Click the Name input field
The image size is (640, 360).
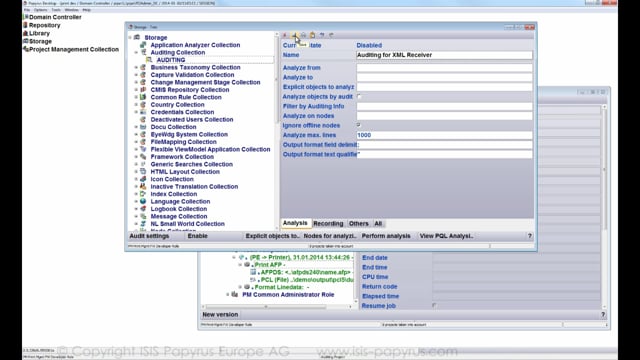click(x=444, y=55)
